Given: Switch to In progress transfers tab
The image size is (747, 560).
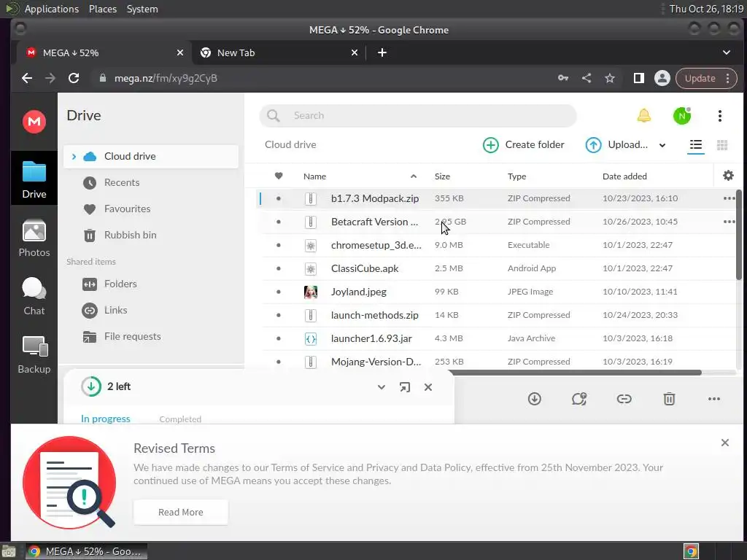Looking at the screenshot, I should coord(105,419).
